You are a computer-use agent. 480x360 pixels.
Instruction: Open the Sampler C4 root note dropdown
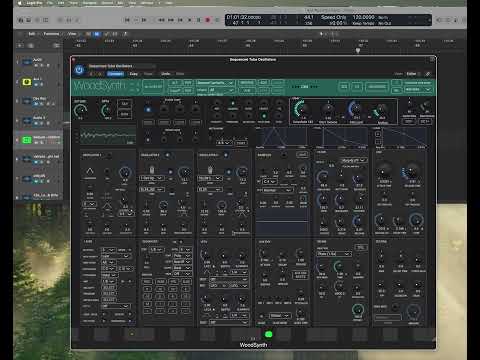pos(270,182)
